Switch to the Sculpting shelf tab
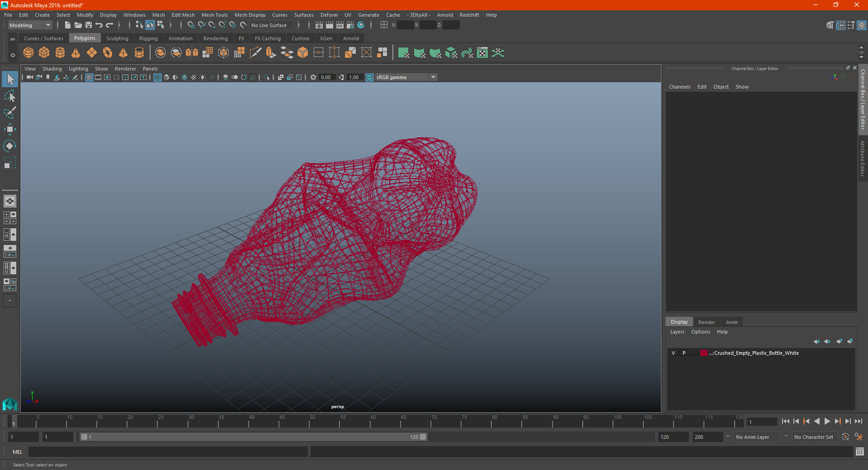Screen dimensions: 868x470 (x=117, y=38)
